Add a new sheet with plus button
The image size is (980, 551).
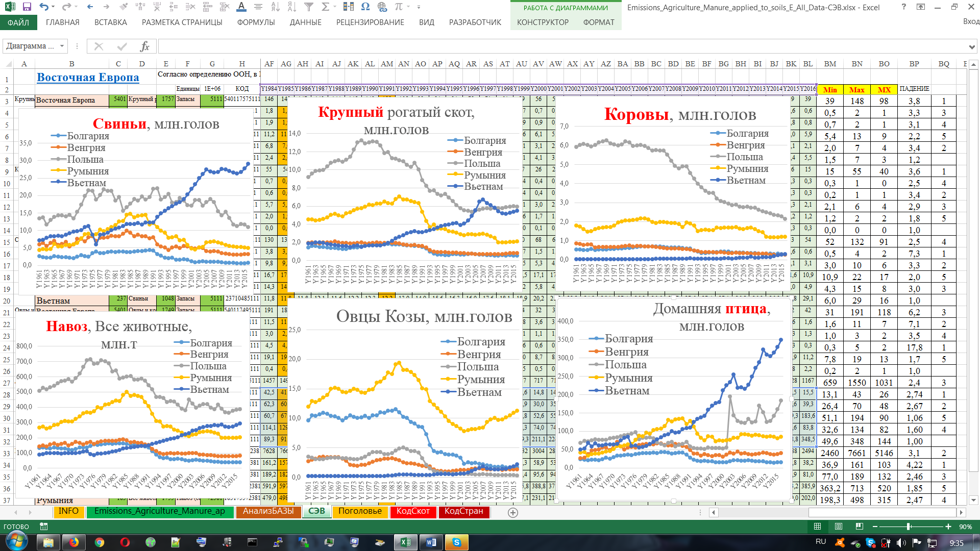[x=513, y=512]
